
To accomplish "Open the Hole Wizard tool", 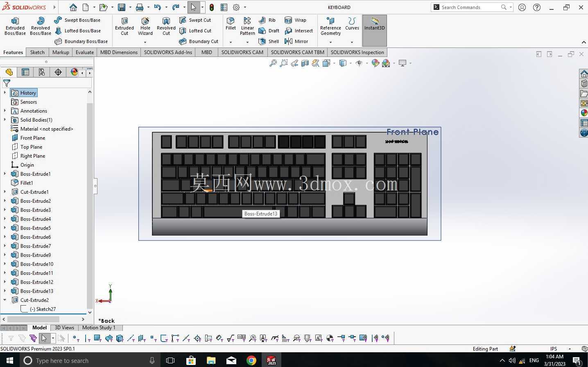I will point(145,26).
